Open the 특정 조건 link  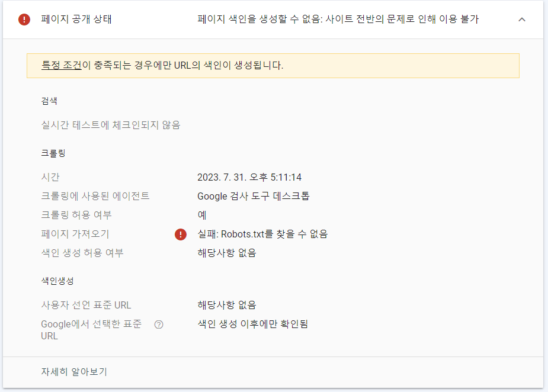61,65
